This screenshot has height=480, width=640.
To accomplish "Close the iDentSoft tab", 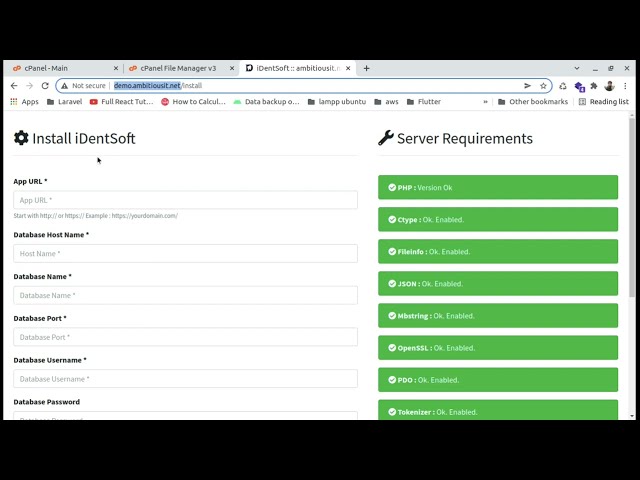I will 348,68.
